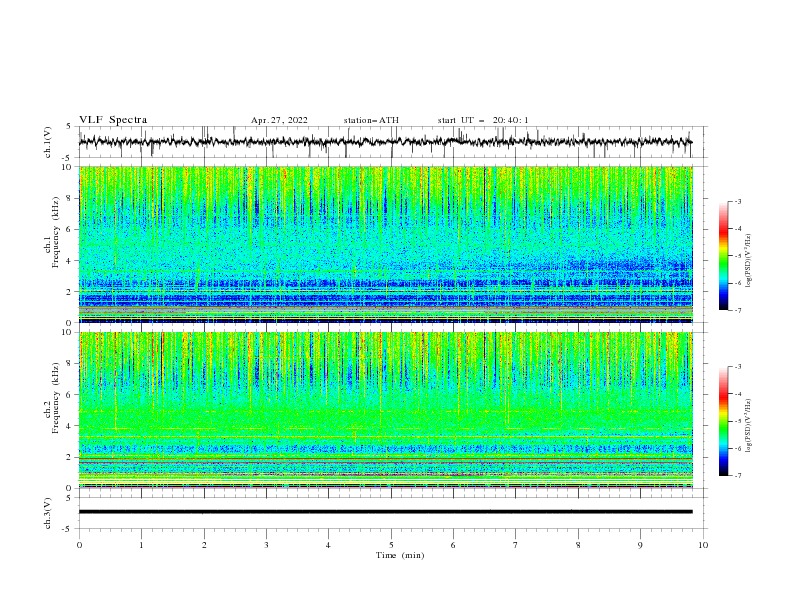Viewport: 792px width, 612px height.
Task: Click time axis tick label "4"
Action: point(328,545)
